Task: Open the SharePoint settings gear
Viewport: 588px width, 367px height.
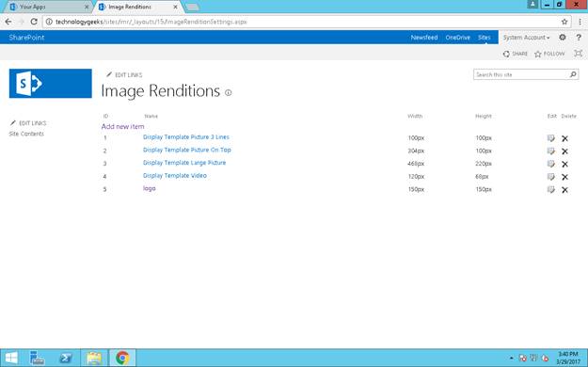Action: point(562,37)
